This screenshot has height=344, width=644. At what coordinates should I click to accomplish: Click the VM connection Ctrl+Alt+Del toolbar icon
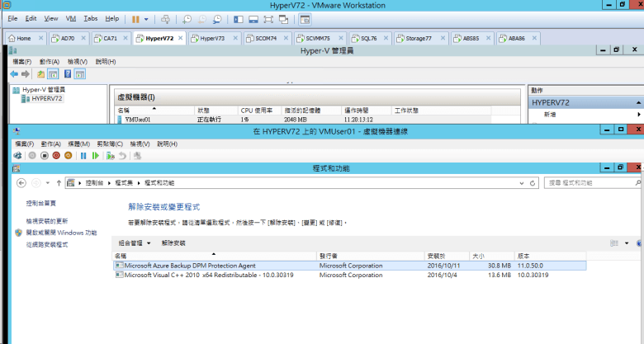(x=18, y=155)
